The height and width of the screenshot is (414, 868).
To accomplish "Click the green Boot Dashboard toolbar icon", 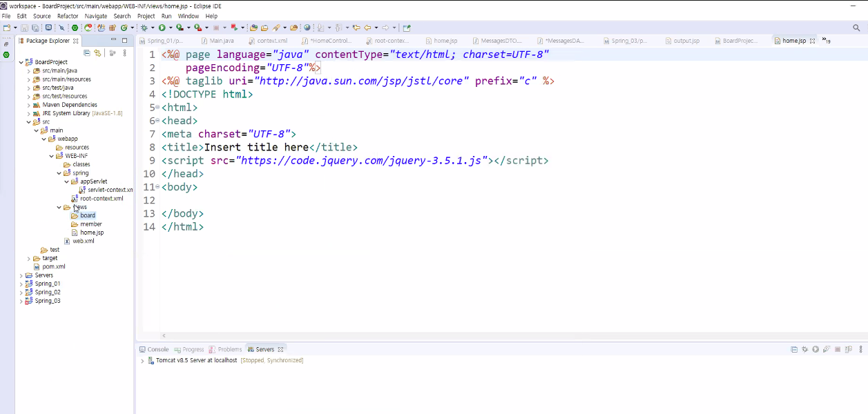I will (x=75, y=28).
